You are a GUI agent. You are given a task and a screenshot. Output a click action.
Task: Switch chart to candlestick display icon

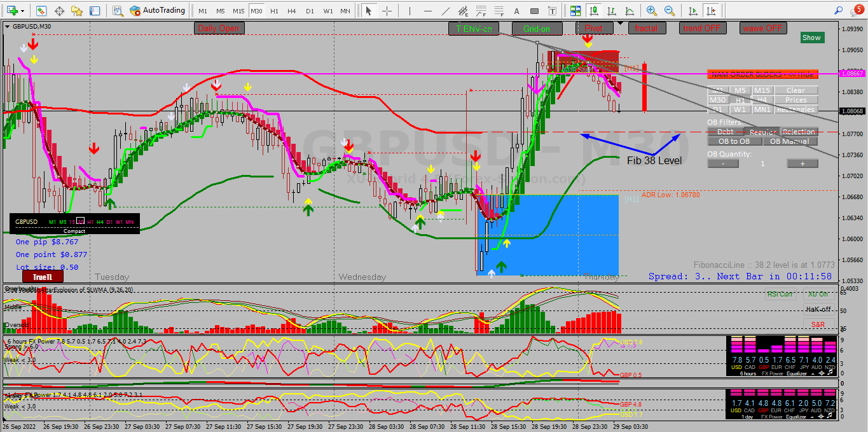point(594,11)
